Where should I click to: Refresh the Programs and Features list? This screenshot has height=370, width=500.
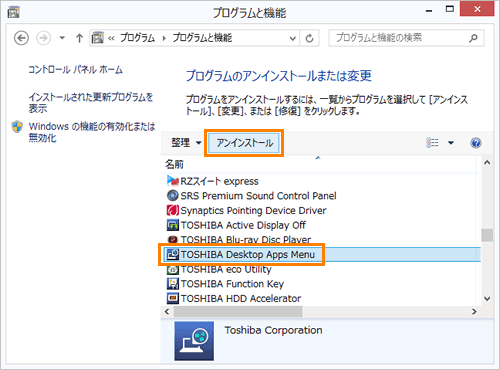309,38
